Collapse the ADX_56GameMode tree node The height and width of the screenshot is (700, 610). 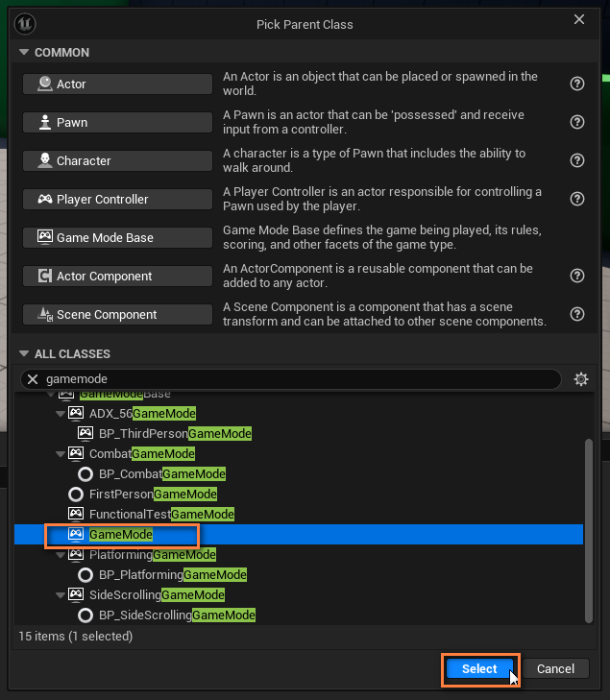click(x=61, y=414)
